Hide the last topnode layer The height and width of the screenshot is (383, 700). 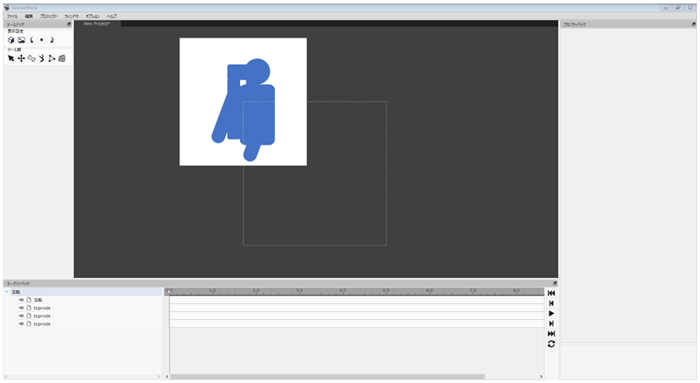coord(21,324)
